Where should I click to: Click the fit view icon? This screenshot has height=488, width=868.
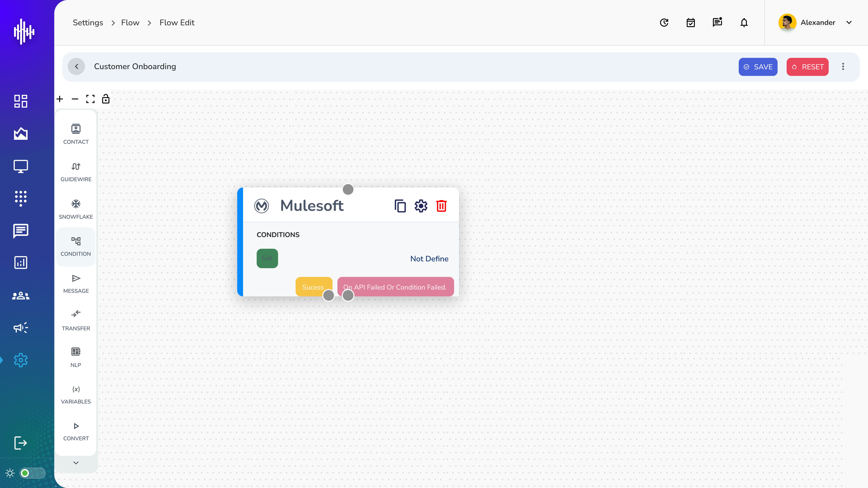click(x=90, y=99)
